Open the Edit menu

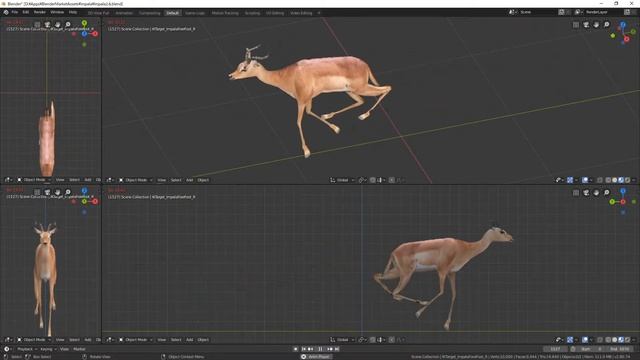(26, 13)
